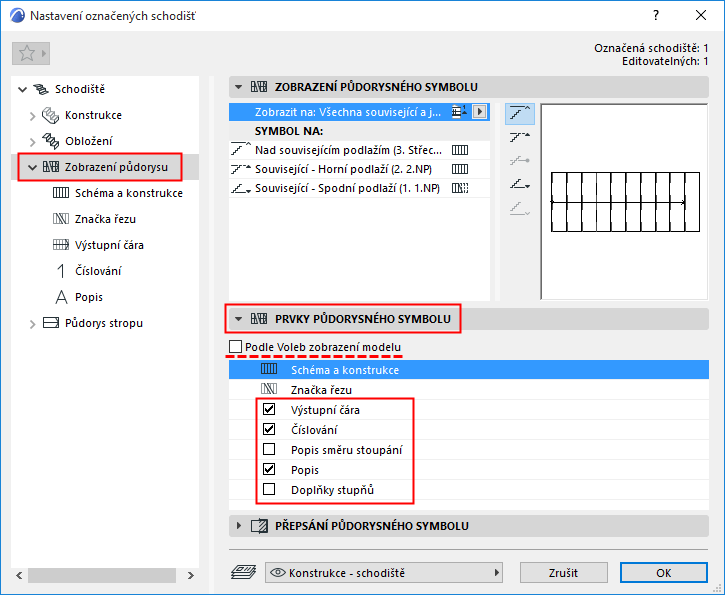Image resolution: width=725 pixels, height=595 pixels.
Task: Select Obložení in the tree
Action: [88, 141]
